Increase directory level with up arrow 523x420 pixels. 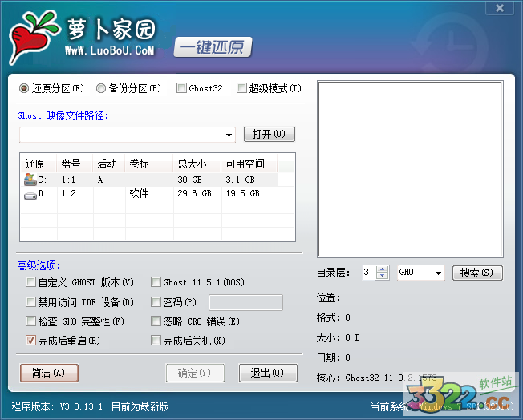[x=383, y=269]
